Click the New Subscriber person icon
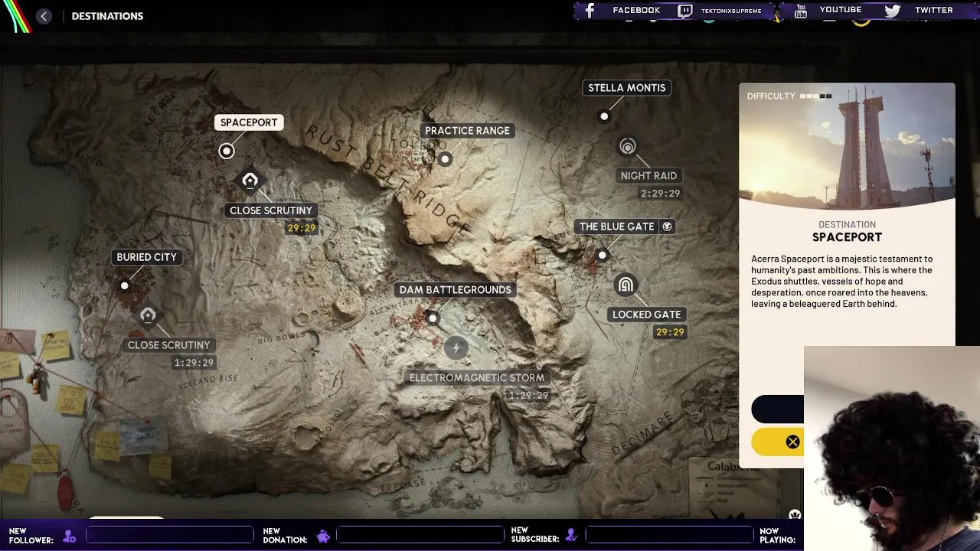Viewport: 980px width, 551px height. (571, 536)
